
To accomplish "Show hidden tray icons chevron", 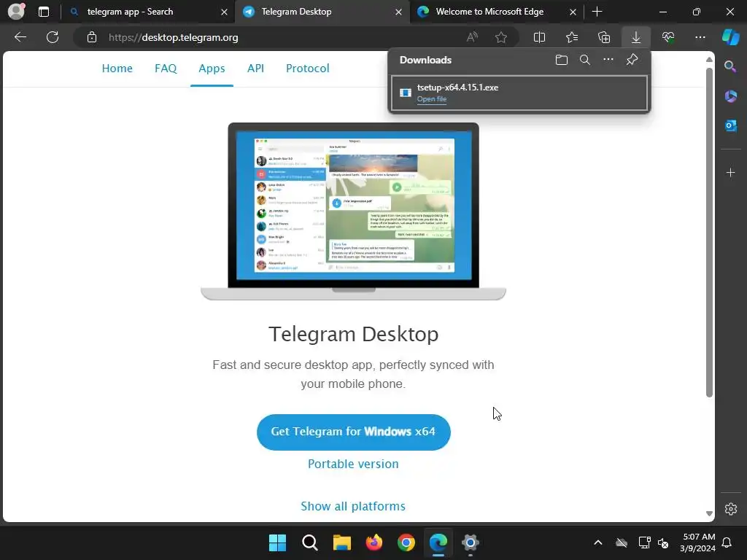I will point(598,542).
